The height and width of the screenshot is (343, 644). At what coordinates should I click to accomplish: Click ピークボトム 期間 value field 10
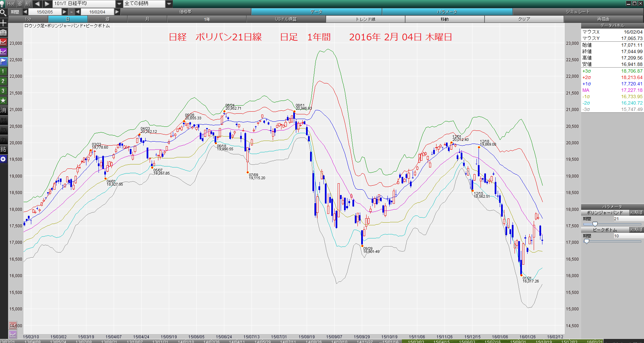[x=628, y=236]
